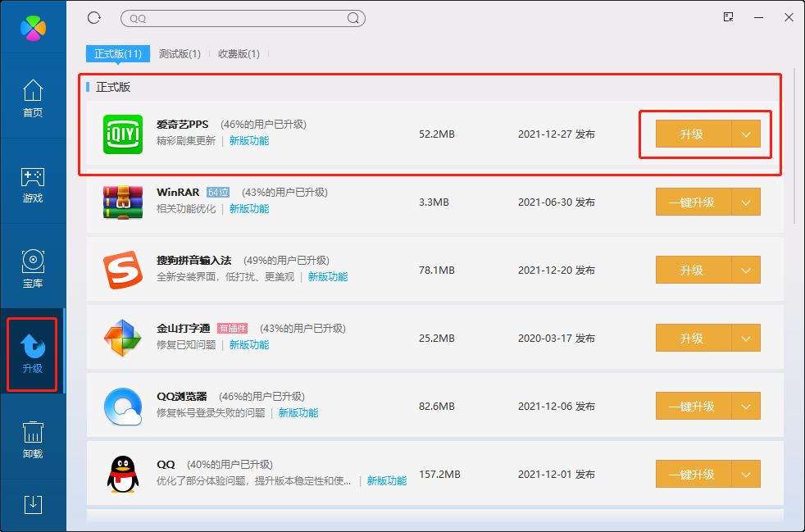Go to the 游戏 games section
The height and width of the screenshot is (532, 805).
pyautogui.click(x=33, y=184)
